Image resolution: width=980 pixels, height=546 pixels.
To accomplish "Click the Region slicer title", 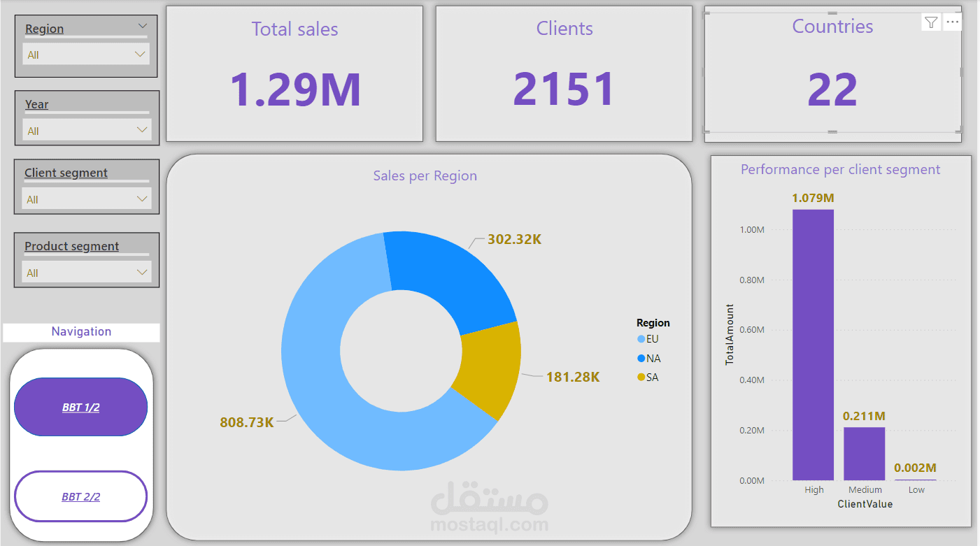I will (x=44, y=29).
